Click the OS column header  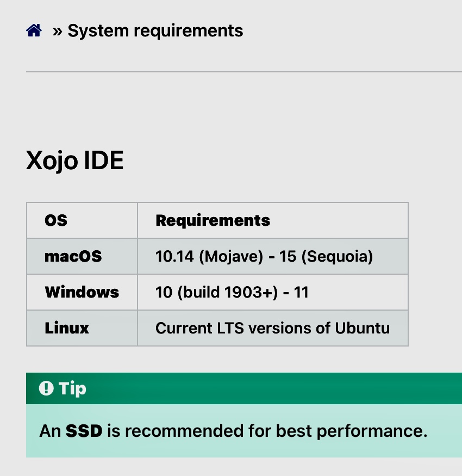pyautogui.click(x=82, y=220)
